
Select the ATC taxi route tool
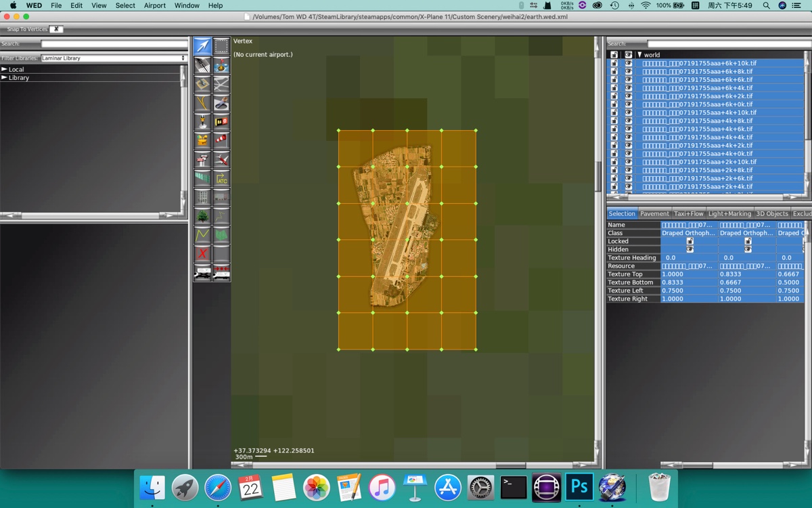coord(221,179)
